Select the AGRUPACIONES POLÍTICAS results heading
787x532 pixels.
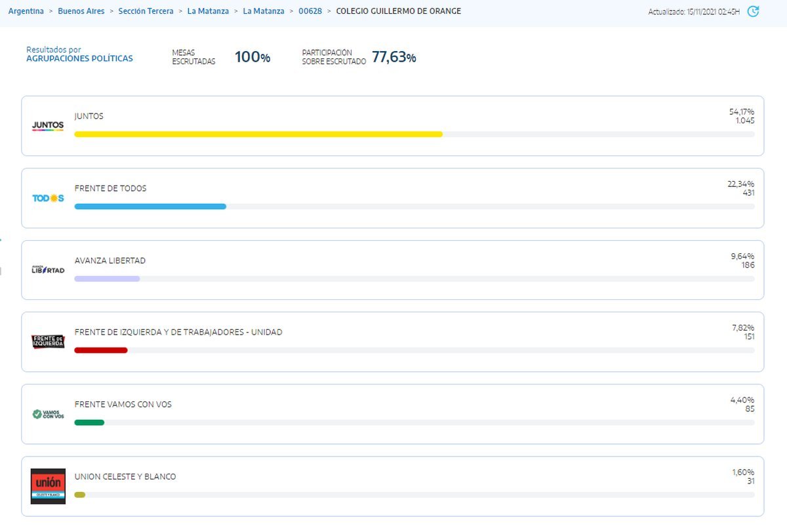tap(79, 58)
